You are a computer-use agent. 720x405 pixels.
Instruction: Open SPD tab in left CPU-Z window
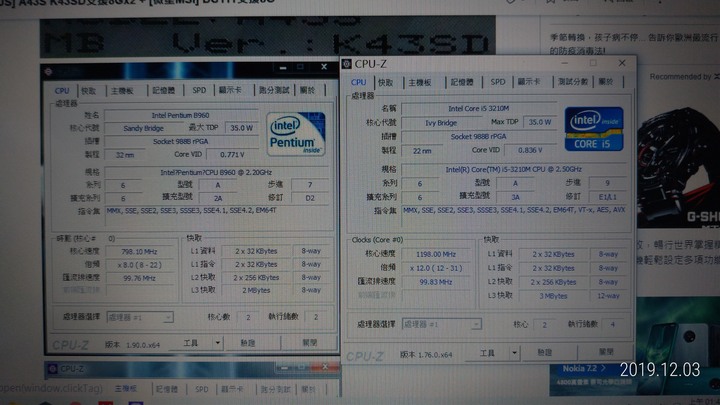click(199, 90)
